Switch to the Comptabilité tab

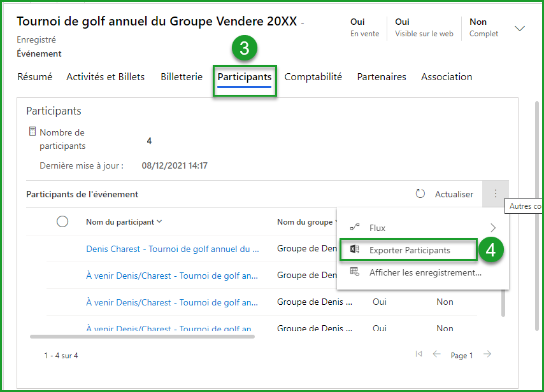pos(313,76)
